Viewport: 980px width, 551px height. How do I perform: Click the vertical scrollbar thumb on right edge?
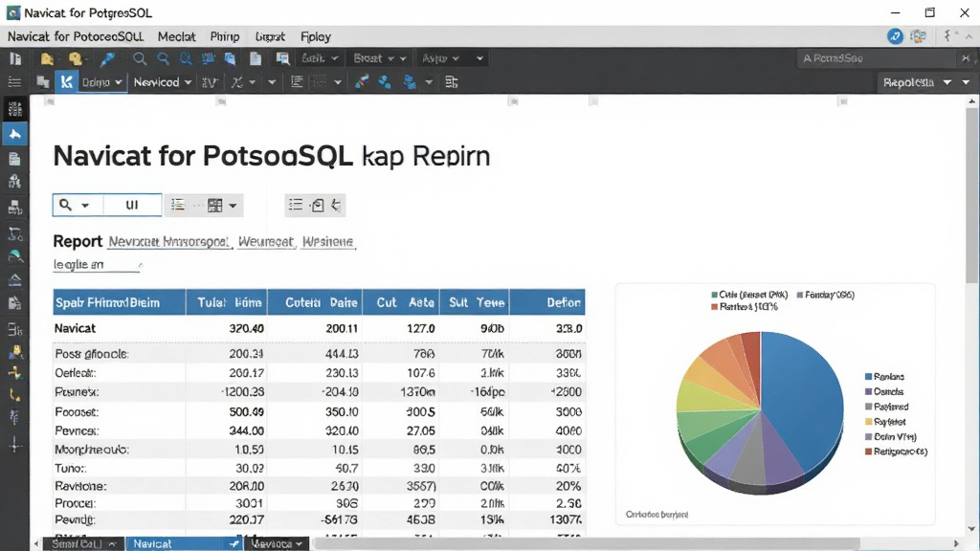971,193
